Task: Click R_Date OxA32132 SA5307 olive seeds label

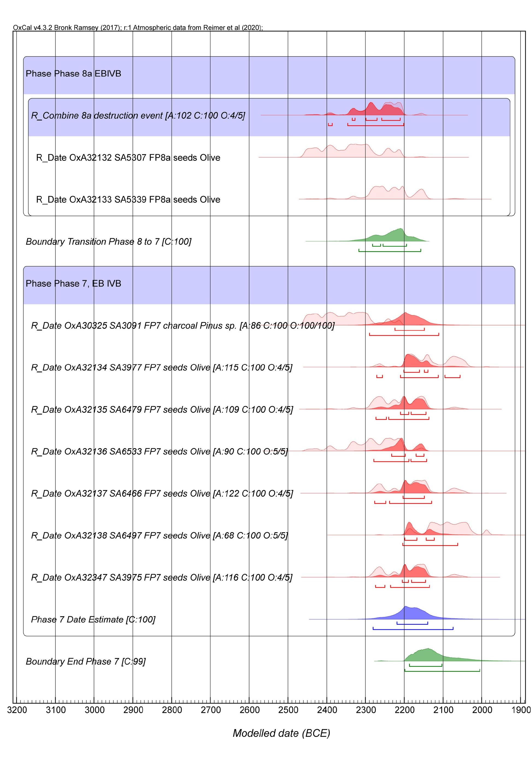Action: 128,157
